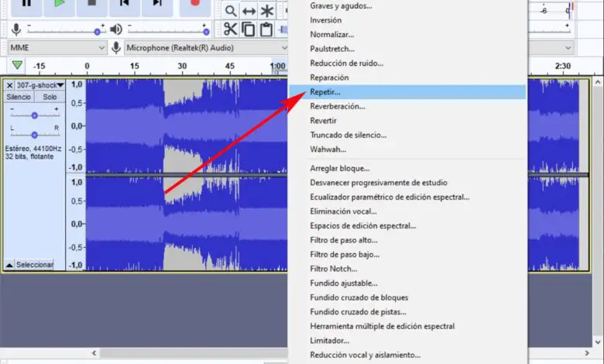Open the dropdown at the right of the device bar
The height and width of the screenshot is (364, 604).
tap(568, 48)
